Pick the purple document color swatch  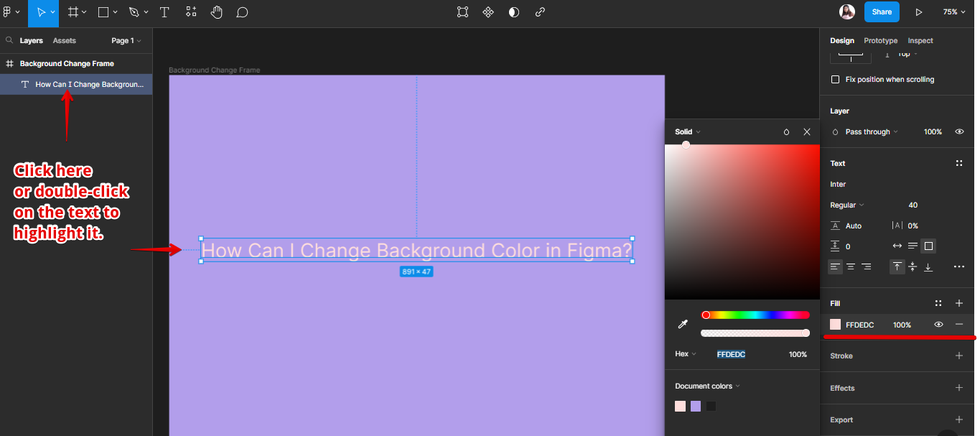(696, 407)
